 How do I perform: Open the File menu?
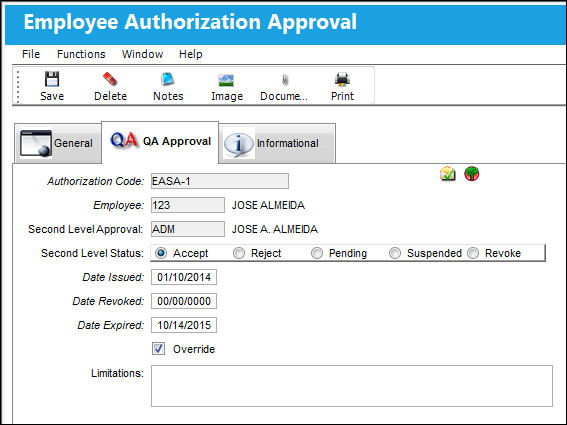pos(31,54)
